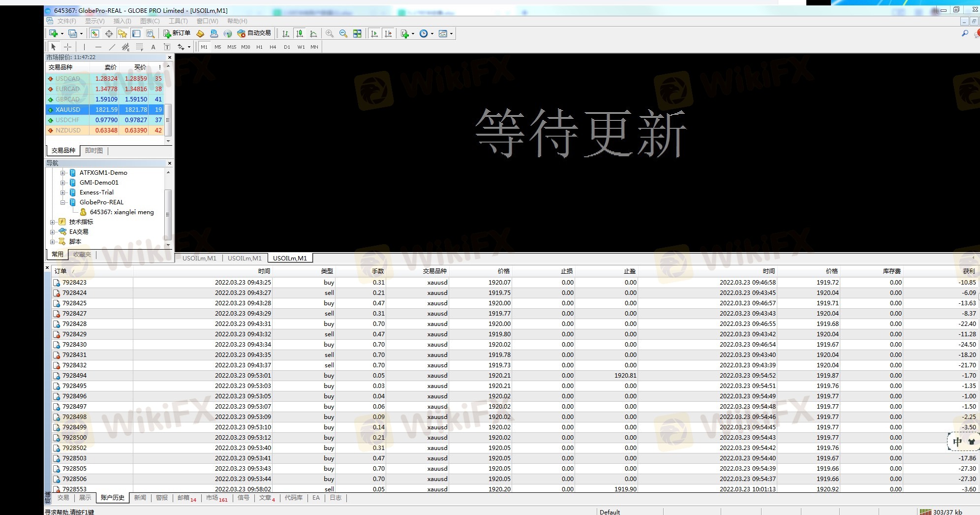The width and height of the screenshot is (980, 515).
Task: Draw a horizontal line tool
Action: [98, 47]
